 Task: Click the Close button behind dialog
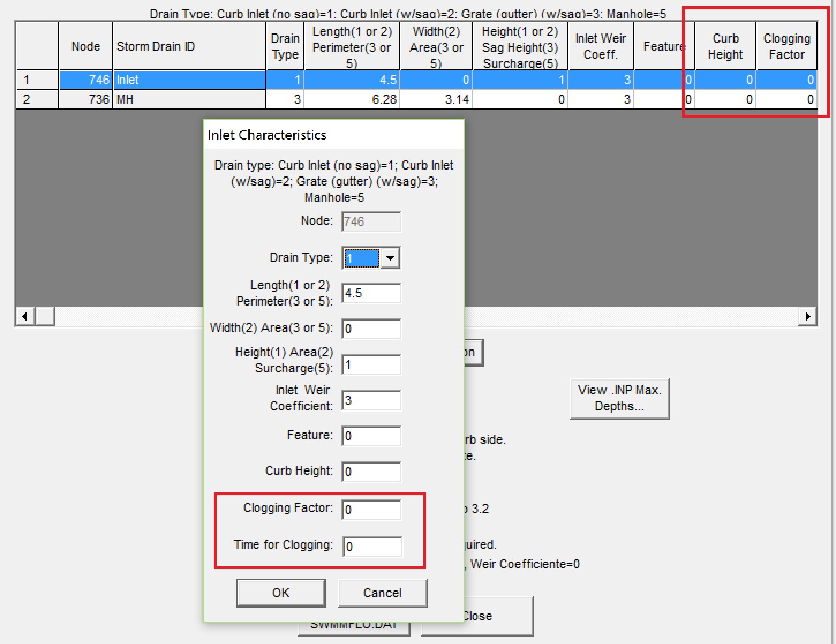(x=499, y=616)
